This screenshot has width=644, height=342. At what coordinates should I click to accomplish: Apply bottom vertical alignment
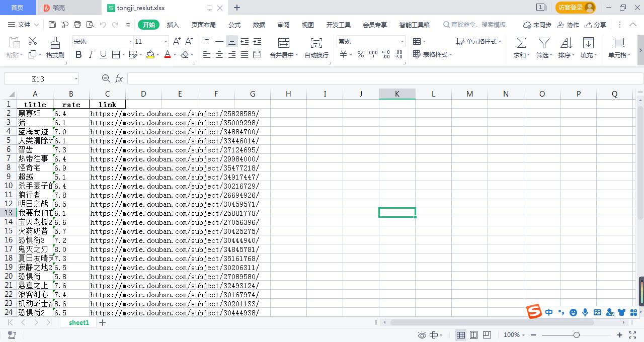coord(231,41)
